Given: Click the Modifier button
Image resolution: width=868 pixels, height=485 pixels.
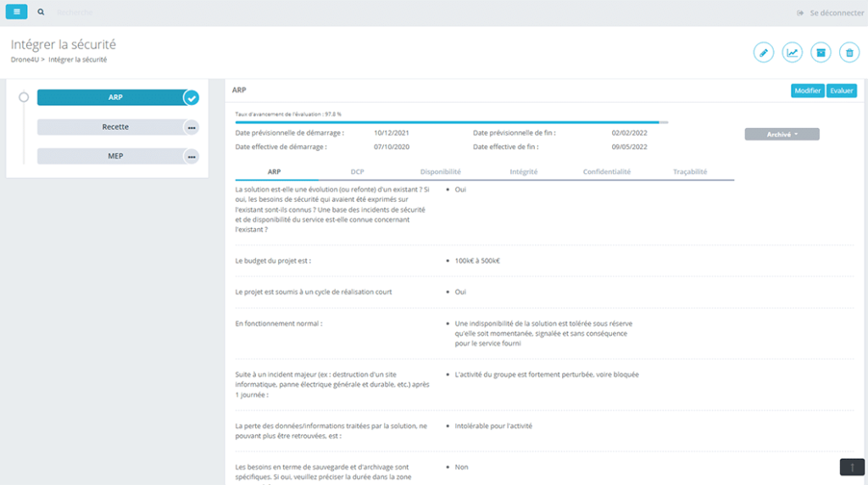Looking at the screenshot, I should 807,91.
